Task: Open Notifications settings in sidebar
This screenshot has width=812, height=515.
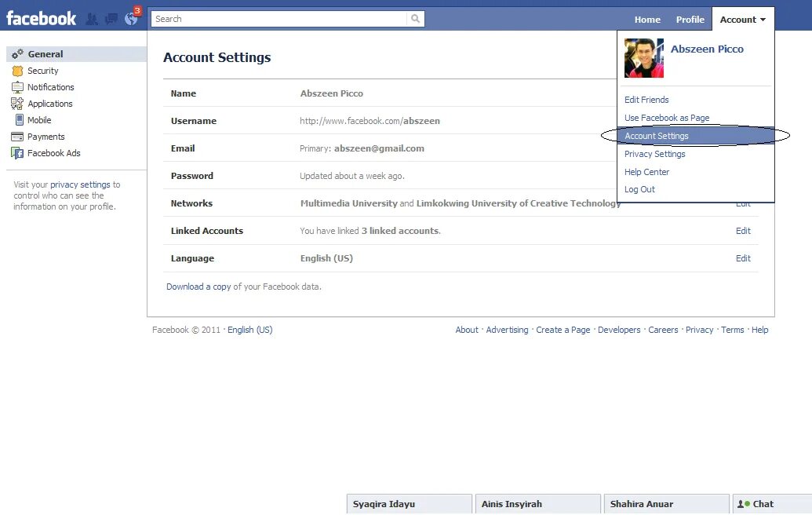Action: point(51,87)
